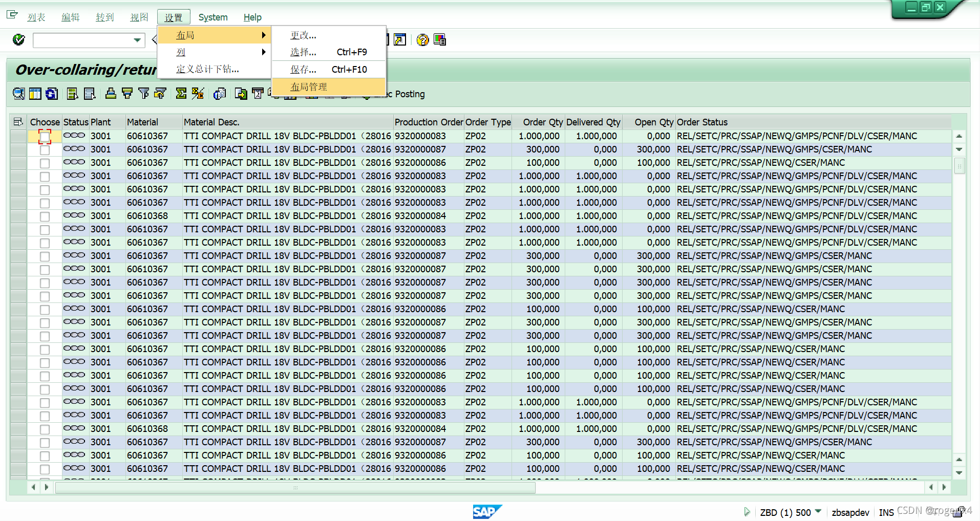The height and width of the screenshot is (521, 980).
Task: Open the 转到 menu
Action: point(105,17)
